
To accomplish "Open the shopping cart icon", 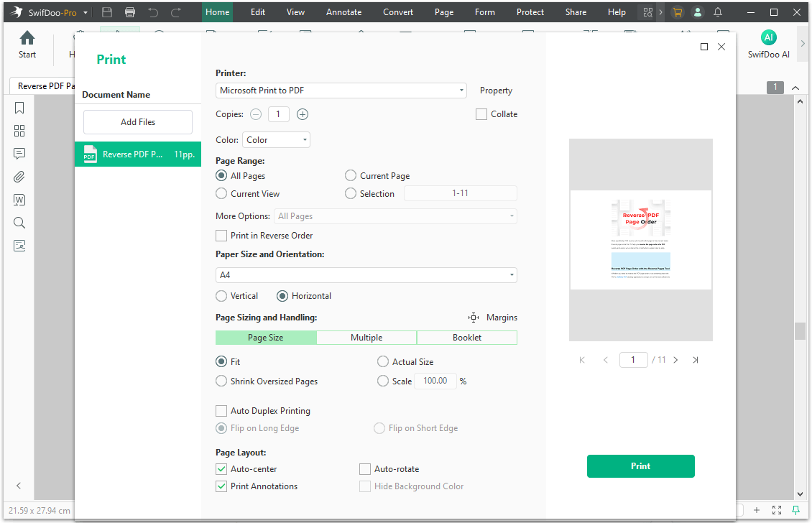I will click(677, 12).
